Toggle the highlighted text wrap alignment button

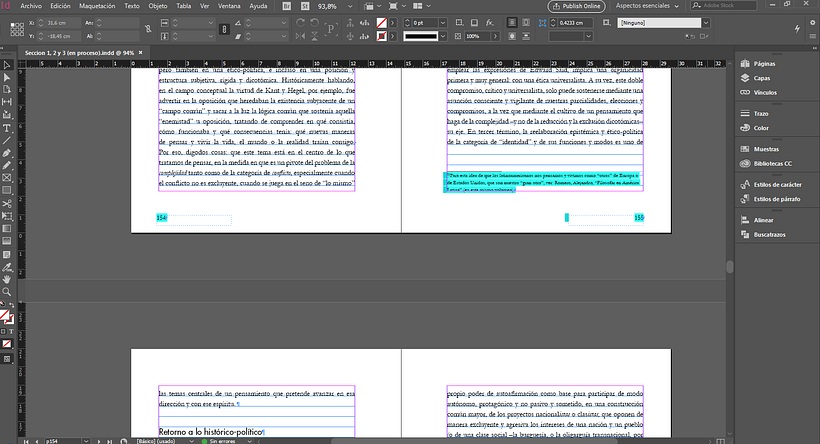click(511, 23)
